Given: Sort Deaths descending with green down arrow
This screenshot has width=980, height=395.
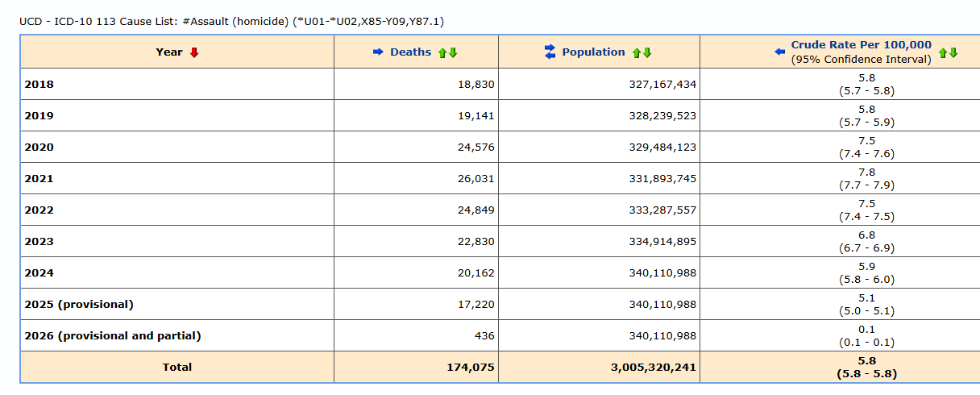Looking at the screenshot, I should 453,53.
